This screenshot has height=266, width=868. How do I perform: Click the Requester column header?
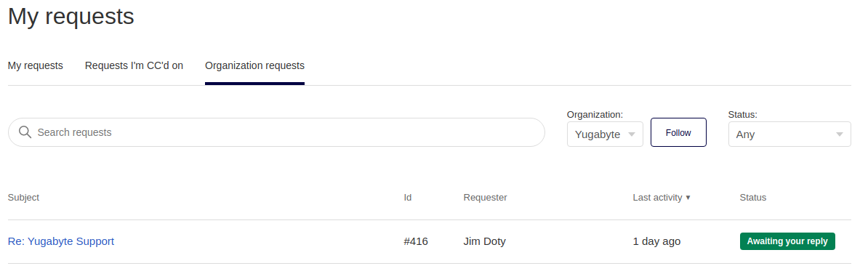pos(485,198)
